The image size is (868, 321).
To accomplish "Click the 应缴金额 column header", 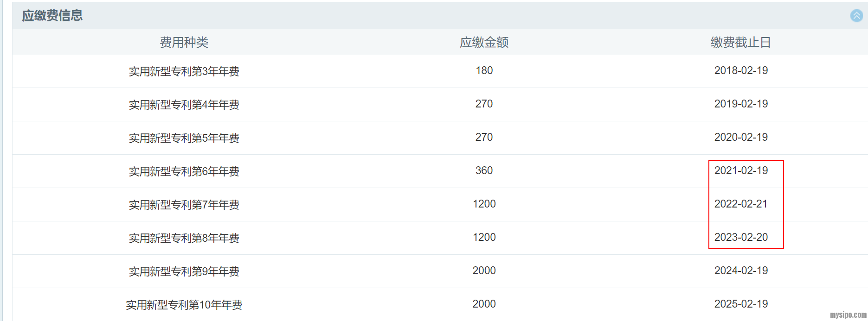I will click(x=484, y=43).
